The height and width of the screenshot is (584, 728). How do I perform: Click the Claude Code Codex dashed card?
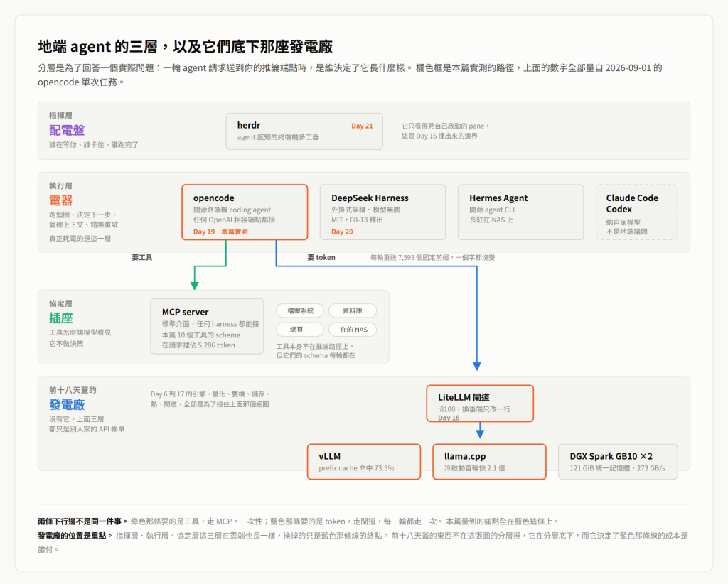click(636, 212)
